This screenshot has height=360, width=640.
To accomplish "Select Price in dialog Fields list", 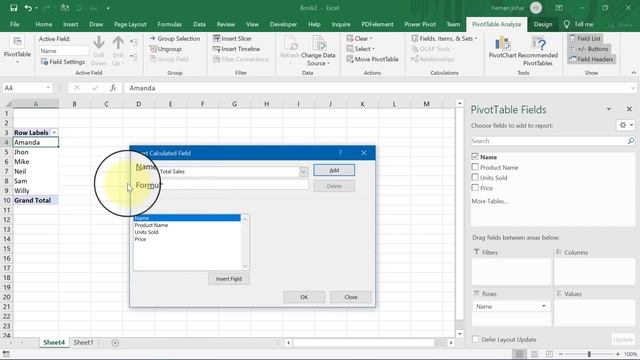I will tap(140, 239).
